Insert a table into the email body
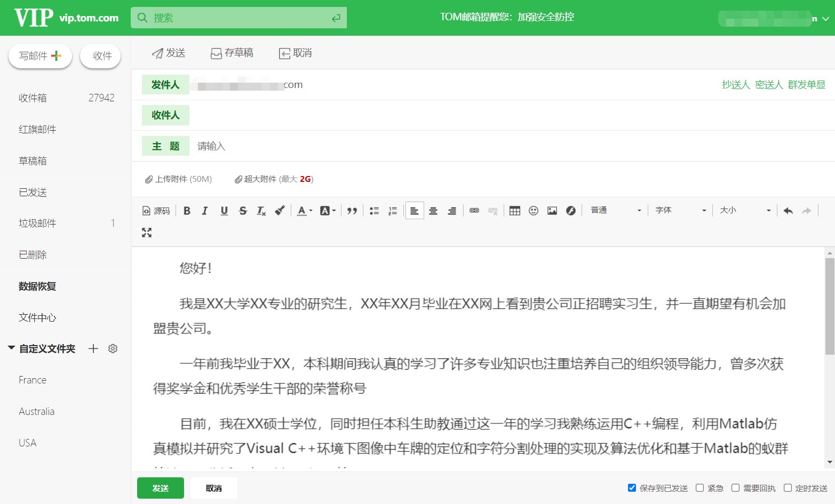Image resolution: width=835 pixels, height=504 pixels. (x=514, y=211)
